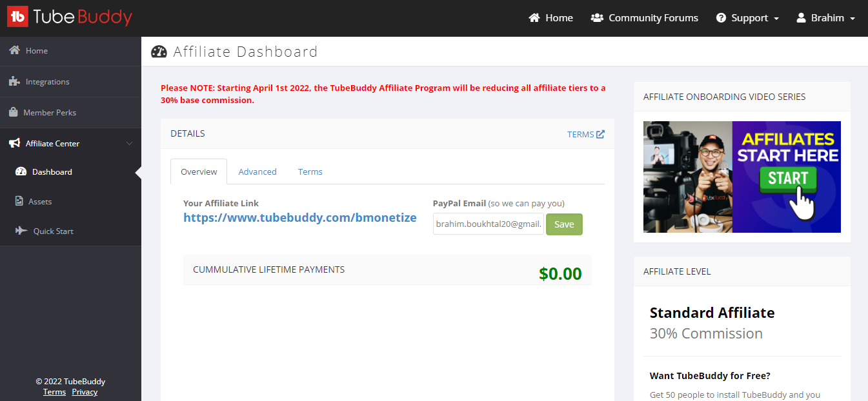Click the AFFILIATE LEVEL panel heading
The width and height of the screenshot is (868, 401).
677,271
